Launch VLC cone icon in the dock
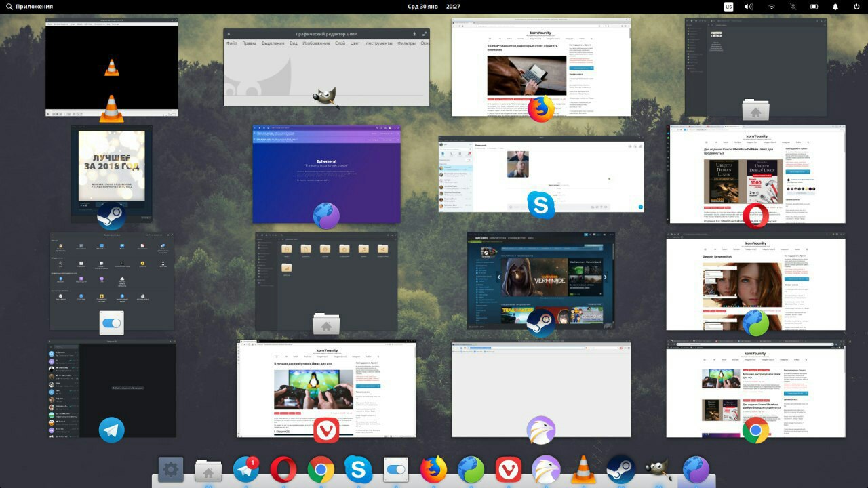 583,469
